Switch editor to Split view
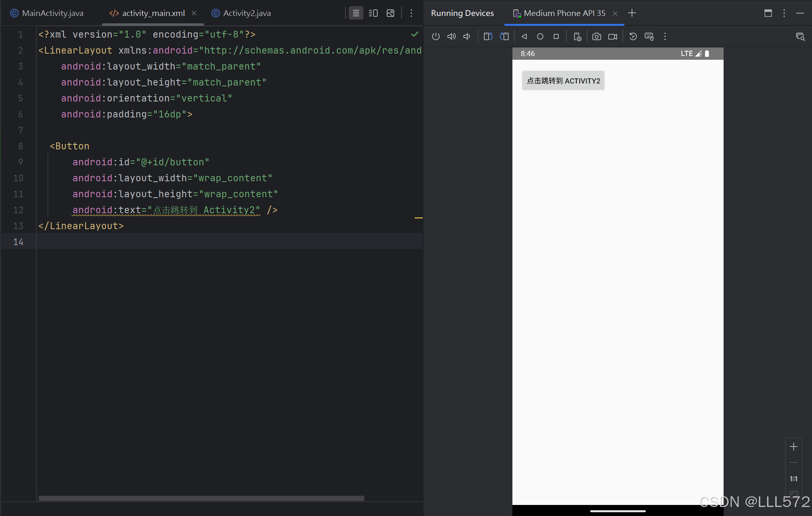The height and width of the screenshot is (516, 812). click(x=373, y=13)
